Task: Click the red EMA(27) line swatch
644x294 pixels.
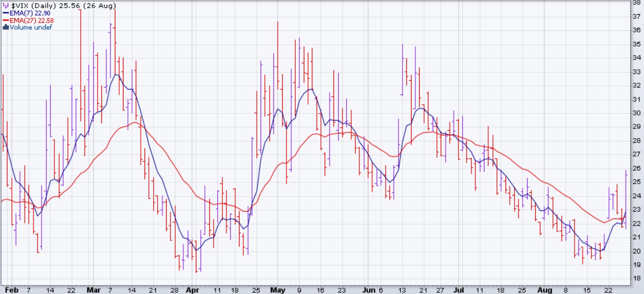Action: point(6,20)
